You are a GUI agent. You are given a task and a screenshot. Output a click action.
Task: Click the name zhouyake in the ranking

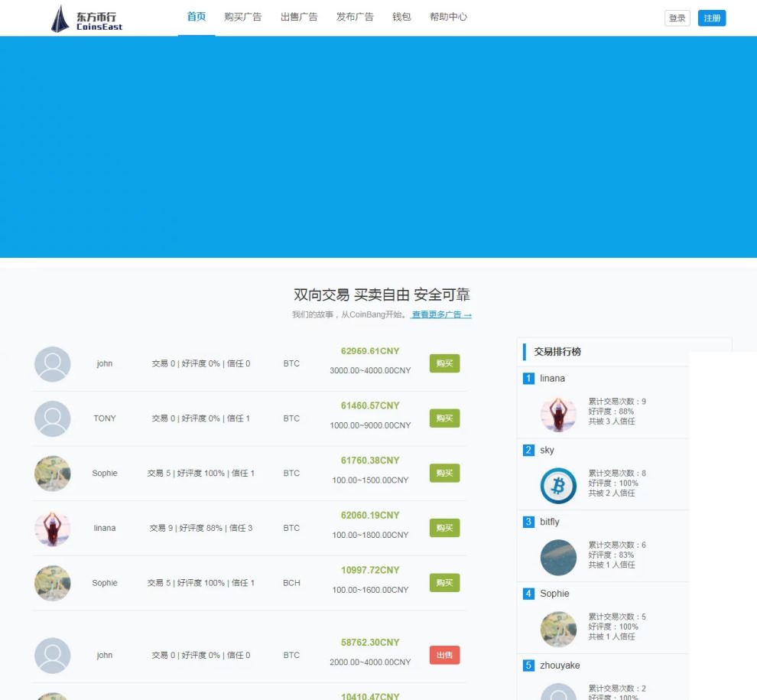pos(560,666)
